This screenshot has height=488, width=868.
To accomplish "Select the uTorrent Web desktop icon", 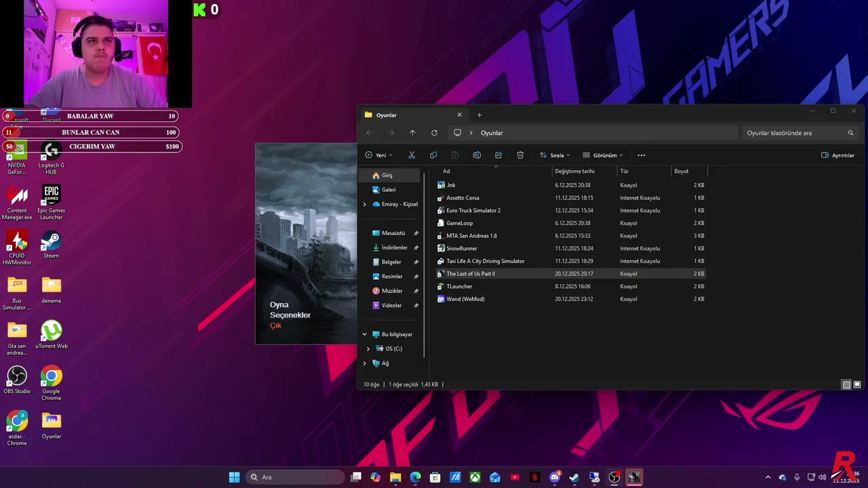I will pos(51,335).
